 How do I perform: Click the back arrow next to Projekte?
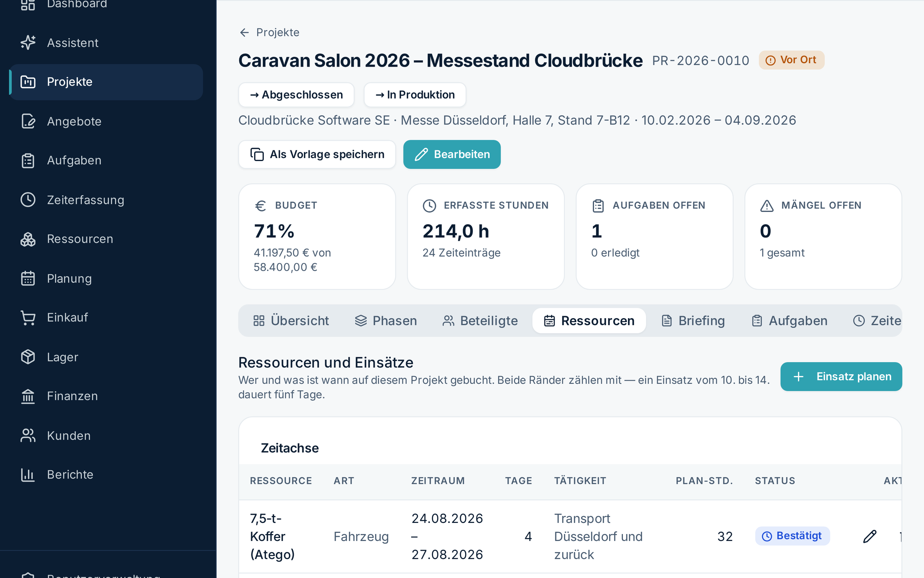(244, 32)
